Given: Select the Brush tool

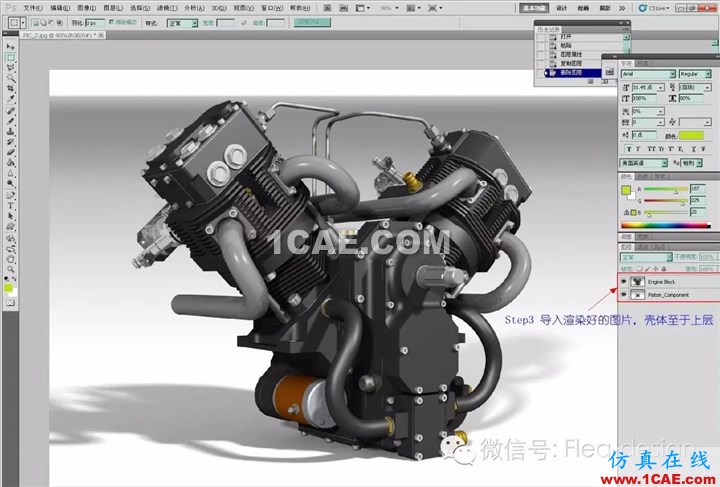Looking at the screenshot, I should click(10, 122).
